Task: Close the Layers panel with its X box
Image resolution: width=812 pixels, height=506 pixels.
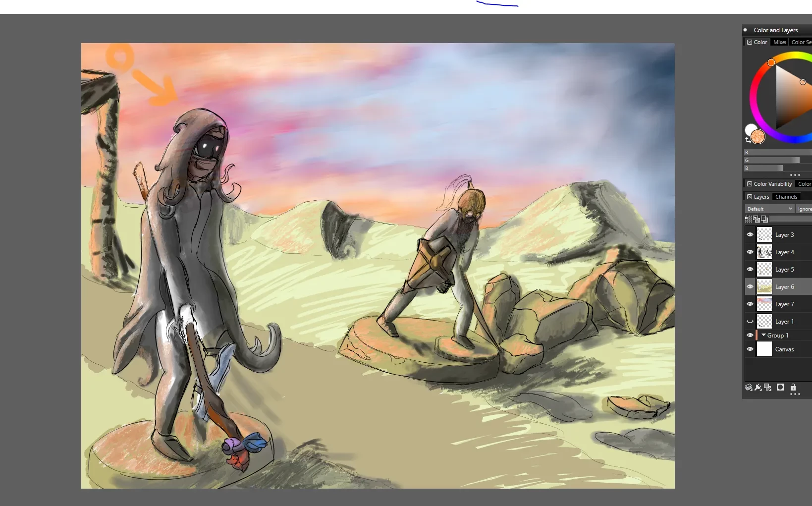Action: 750,197
